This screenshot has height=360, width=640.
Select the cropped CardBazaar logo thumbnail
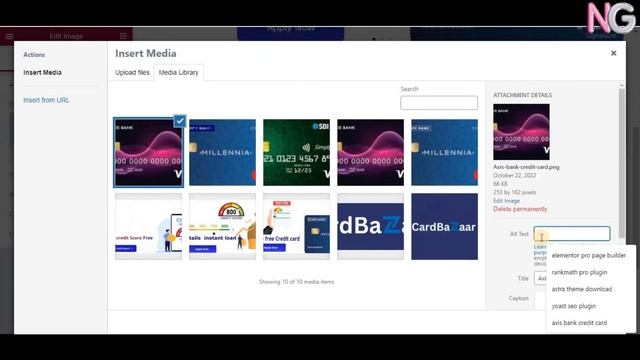point(371,227)
